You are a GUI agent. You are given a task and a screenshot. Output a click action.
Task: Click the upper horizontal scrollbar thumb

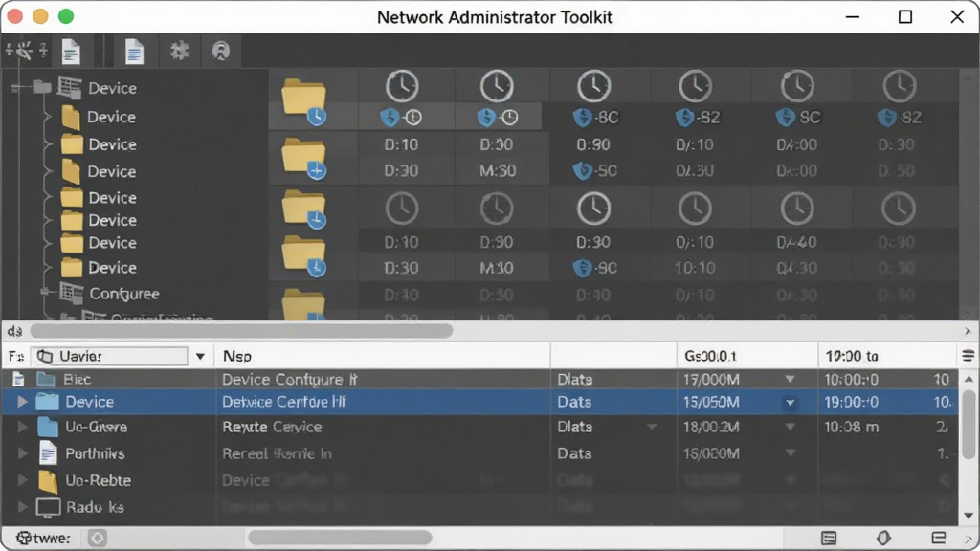click(x=241, y=330)
